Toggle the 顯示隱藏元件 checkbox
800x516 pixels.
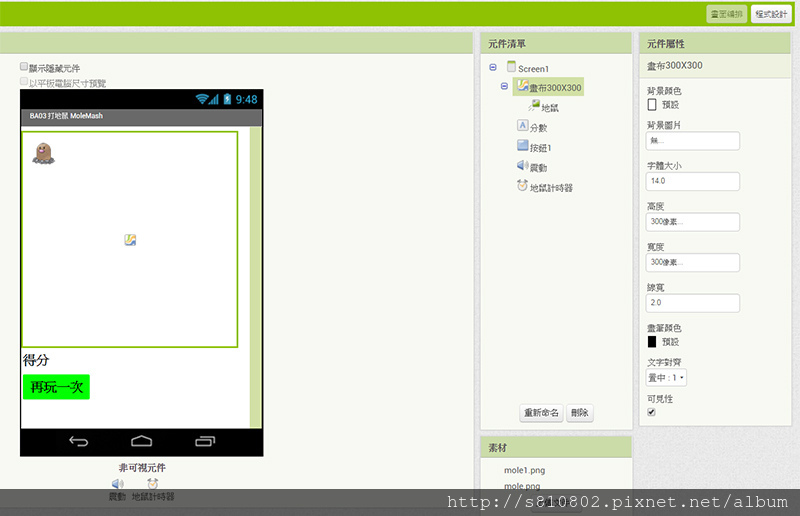pos(24,66)
